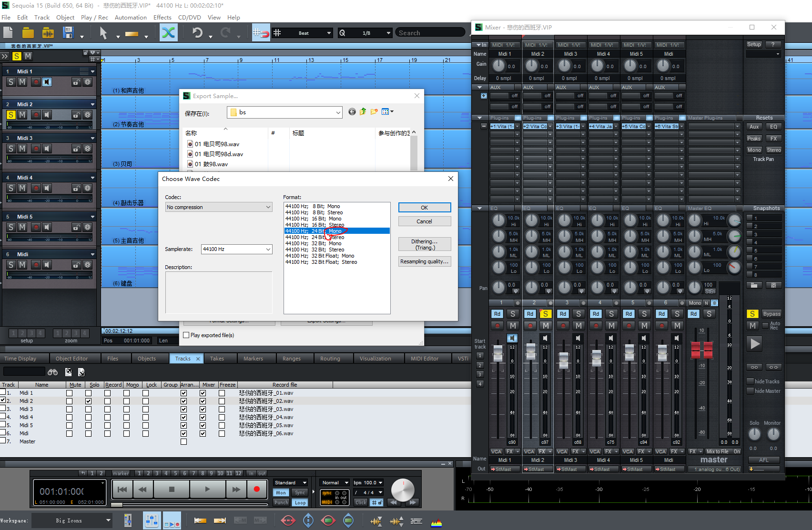Screen dimensions: 812x530
Task: Toggle Solo checkbox for Midi 2 in Tracks list
Action: coord(88,401)
